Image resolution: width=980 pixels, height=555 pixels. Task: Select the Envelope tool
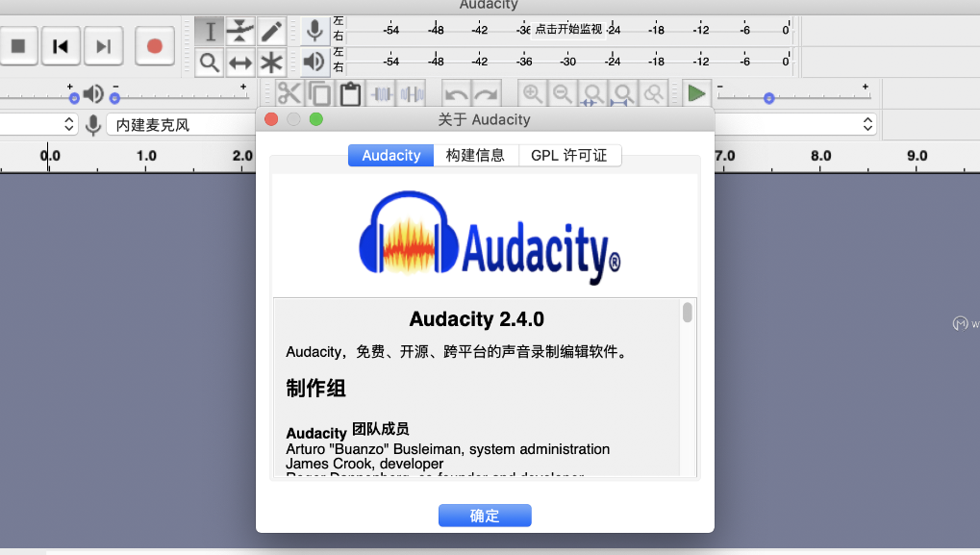click(x=240, y=31)
